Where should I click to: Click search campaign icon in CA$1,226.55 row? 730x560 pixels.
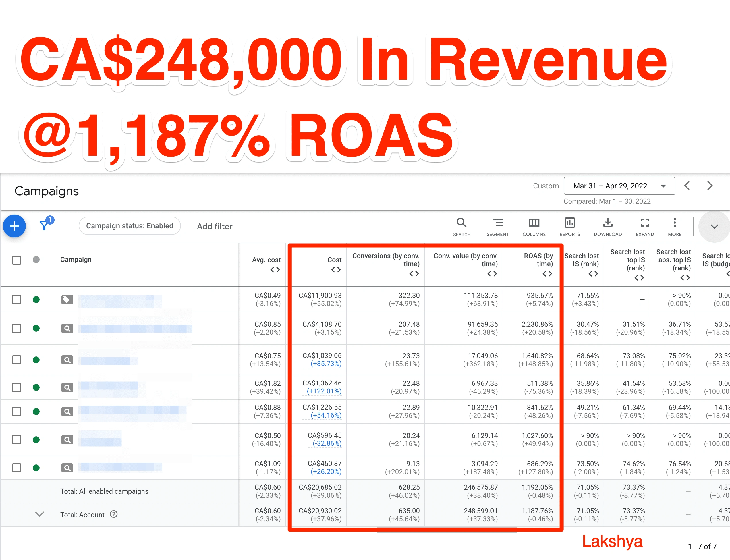pos(67,412)
